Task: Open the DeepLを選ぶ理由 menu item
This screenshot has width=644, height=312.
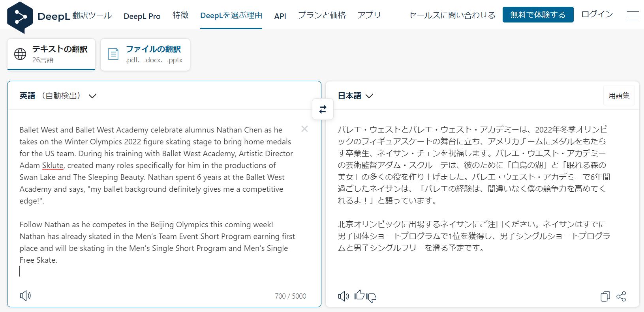Action: (x=231, y=15)
